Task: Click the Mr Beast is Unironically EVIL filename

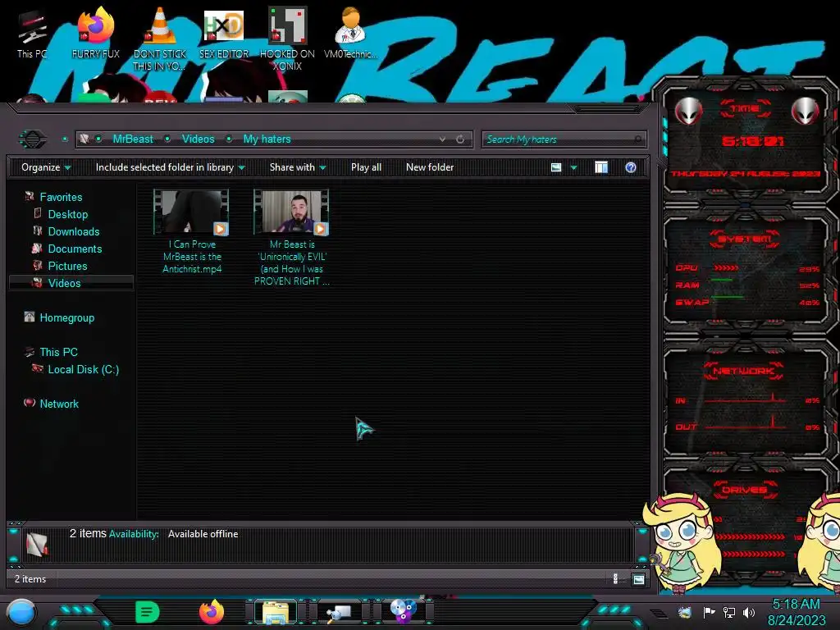Action: point(292,262)
